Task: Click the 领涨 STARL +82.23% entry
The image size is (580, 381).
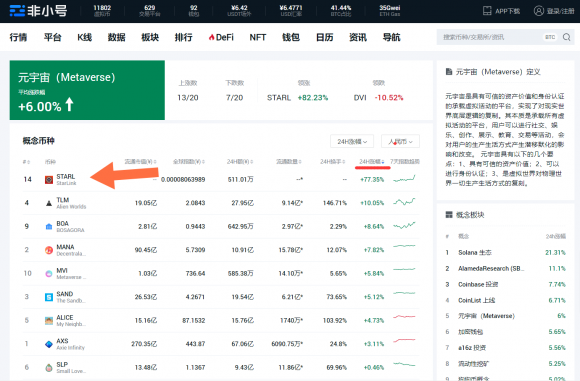Action: tap(297, 98)
